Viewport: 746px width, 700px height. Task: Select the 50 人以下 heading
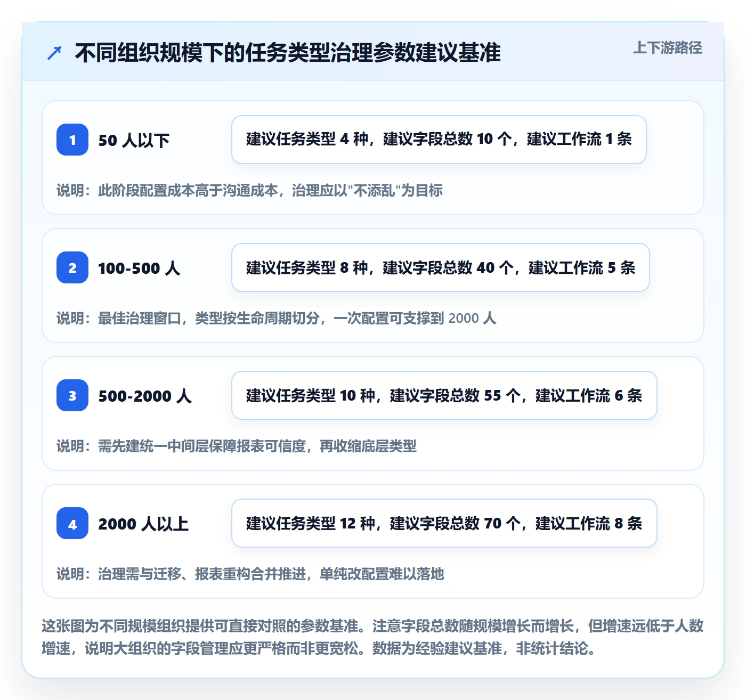click(134, 140)
